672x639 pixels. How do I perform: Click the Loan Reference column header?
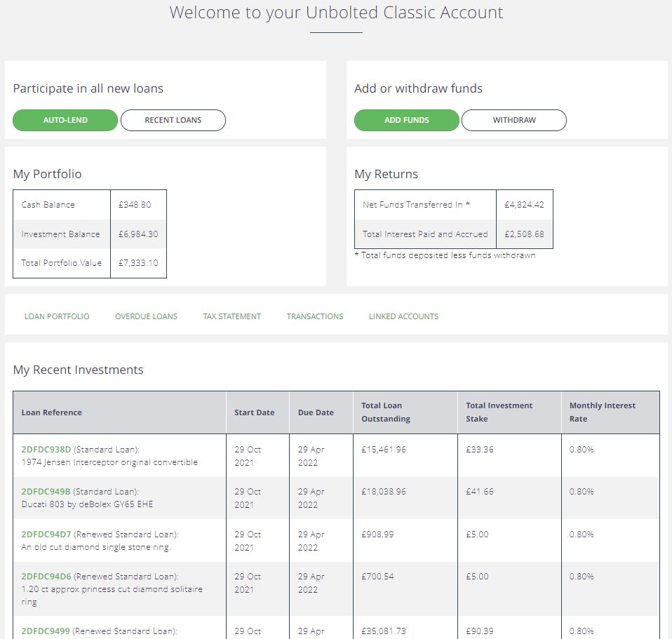(x=51, y=412)
